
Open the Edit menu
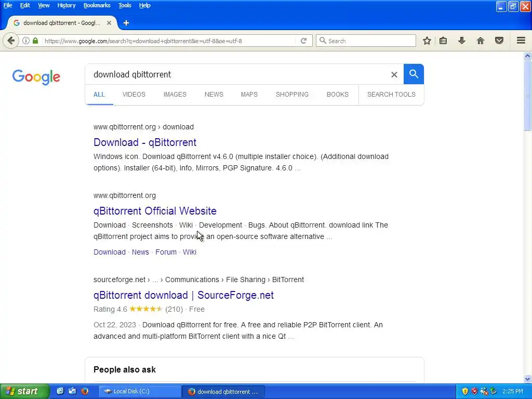pyautogui.click(x=25, y=5)
